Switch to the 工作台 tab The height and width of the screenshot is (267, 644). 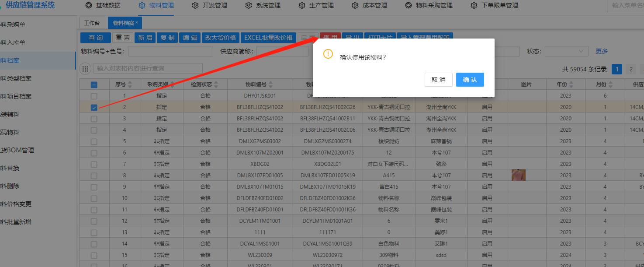(x=92, y=23)
